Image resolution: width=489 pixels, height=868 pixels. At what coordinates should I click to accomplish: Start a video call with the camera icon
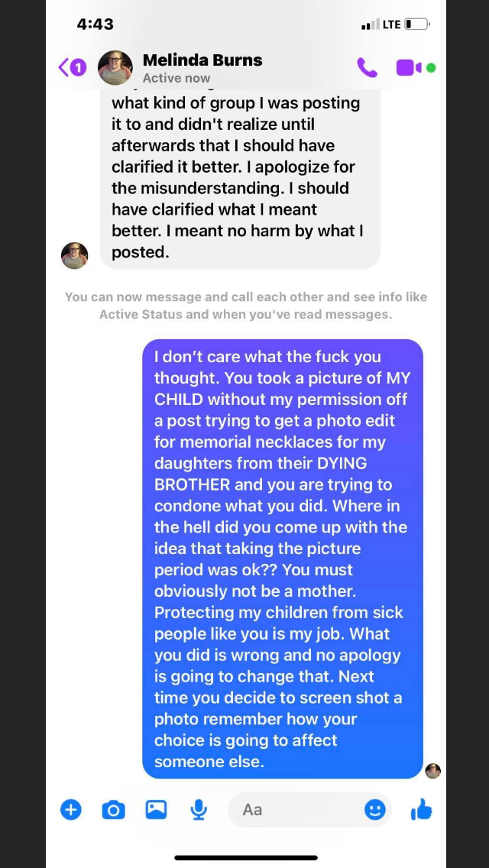coord(409,67)
